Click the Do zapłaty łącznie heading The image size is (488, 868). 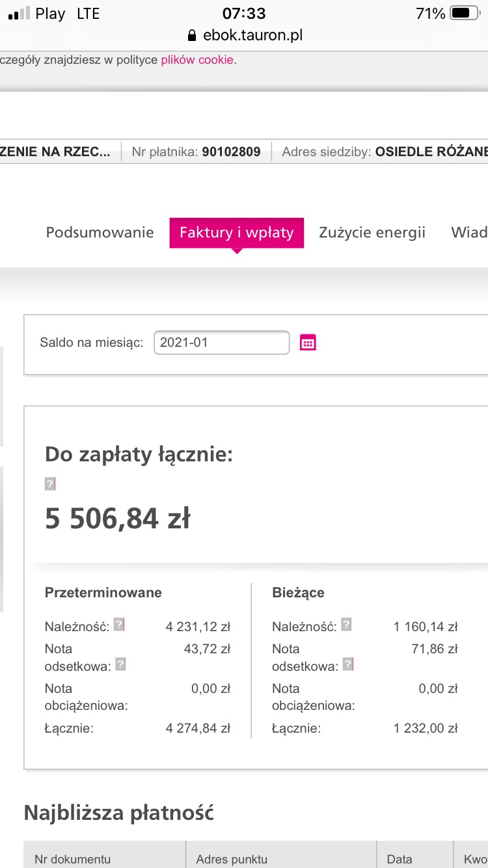click(x=139, y=455)
